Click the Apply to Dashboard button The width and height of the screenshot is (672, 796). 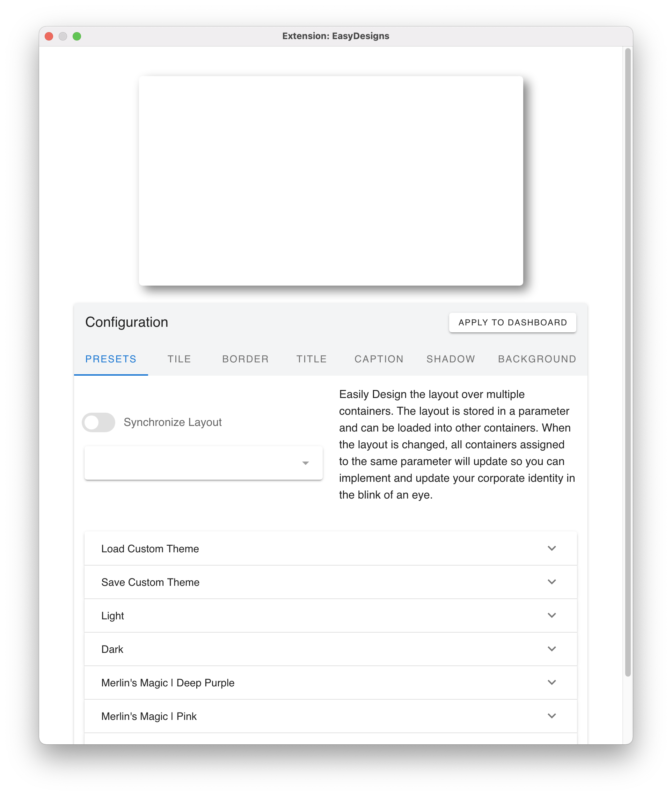click(512, 323)
